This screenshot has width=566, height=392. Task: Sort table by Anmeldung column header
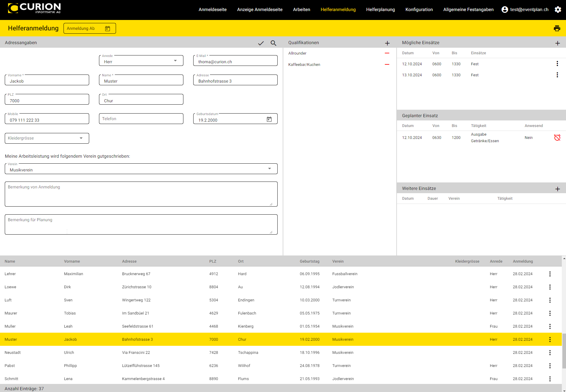tap(523, 261)
